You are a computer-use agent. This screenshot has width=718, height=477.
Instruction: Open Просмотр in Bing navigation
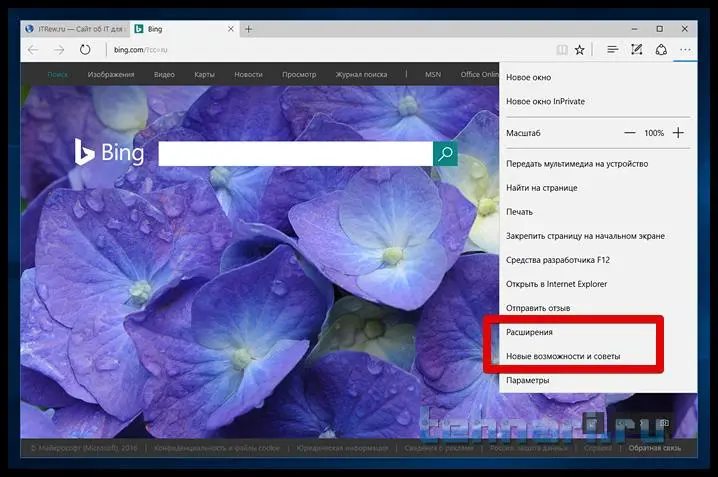click(299, 74)
